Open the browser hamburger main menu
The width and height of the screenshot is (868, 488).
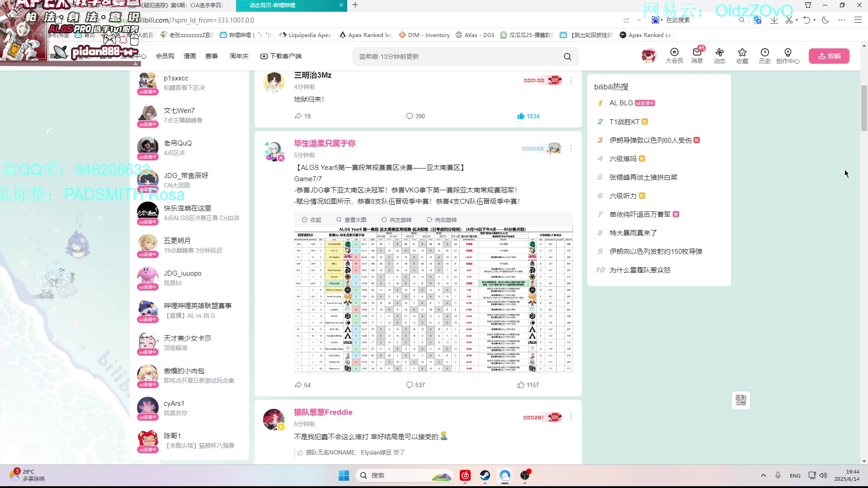(858, 20)
